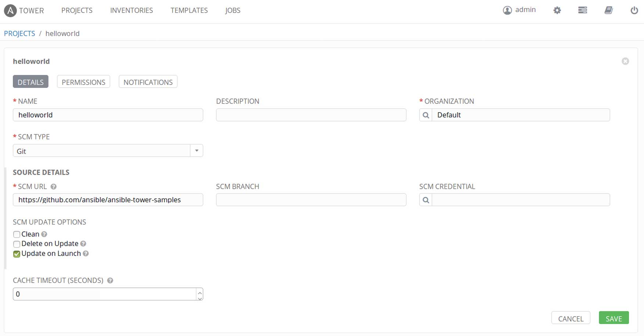Click the Organization lookup search icon

coord(426,115)
